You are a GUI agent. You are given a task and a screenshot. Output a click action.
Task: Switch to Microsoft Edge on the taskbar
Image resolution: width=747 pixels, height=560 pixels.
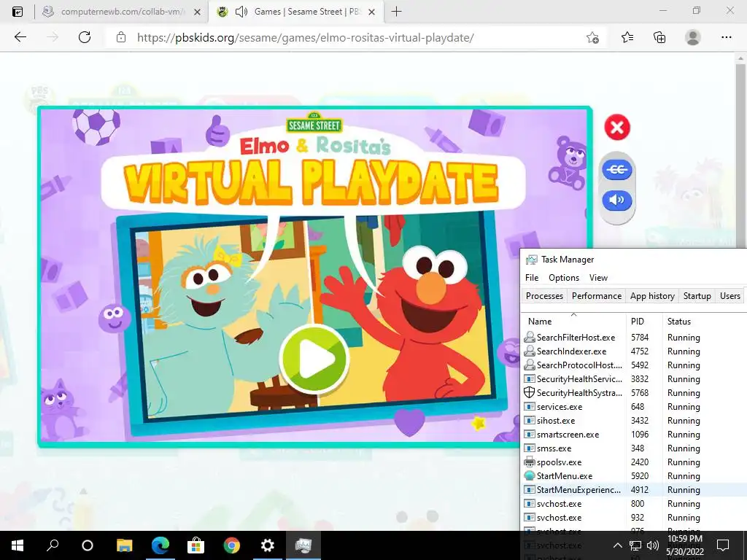[x=160, y=545]
